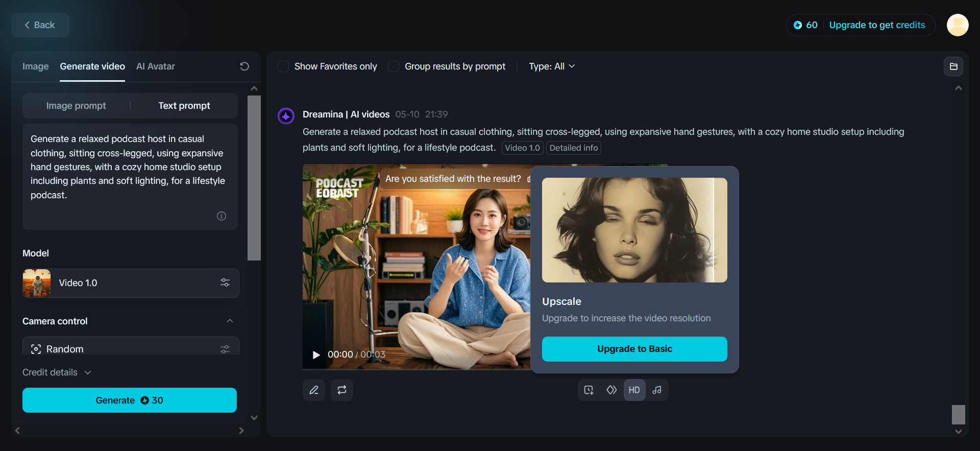
Task: Click left panel scroll down arrow
Action: click(254, 417)
